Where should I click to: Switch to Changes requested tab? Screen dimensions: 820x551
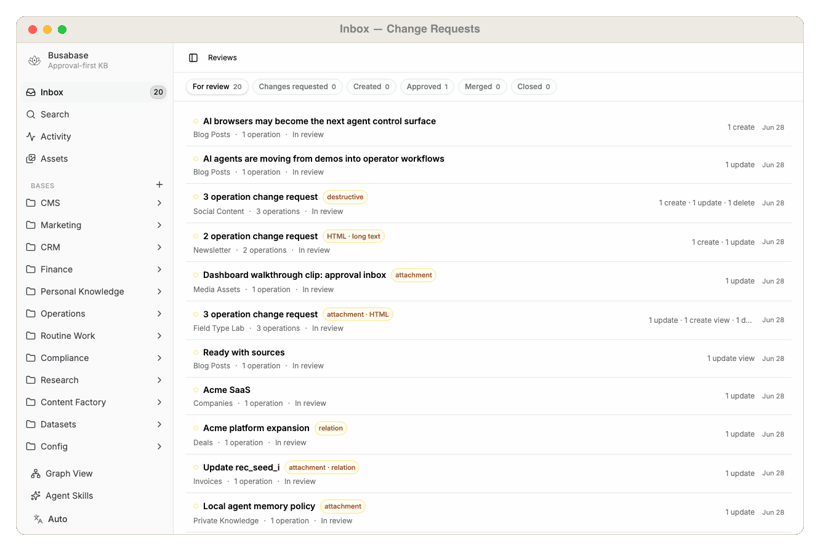297,87
